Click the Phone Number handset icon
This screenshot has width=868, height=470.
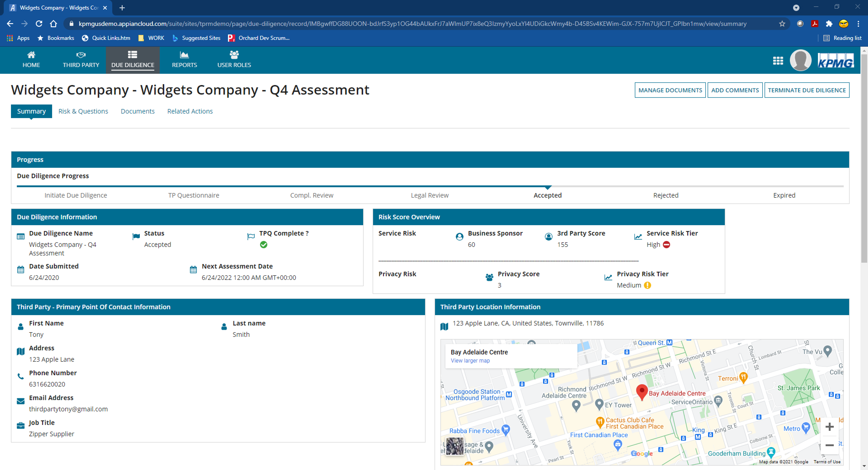[21, 376]
